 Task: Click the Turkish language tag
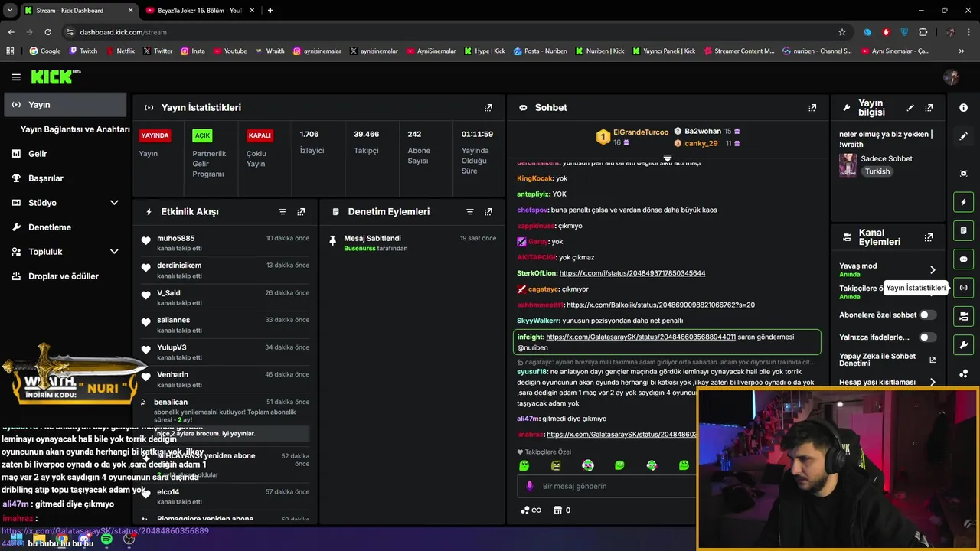coord(877,171)
